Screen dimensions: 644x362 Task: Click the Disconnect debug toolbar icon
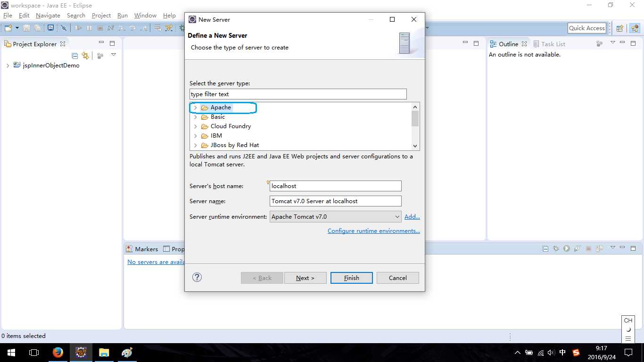click(111, 28)
